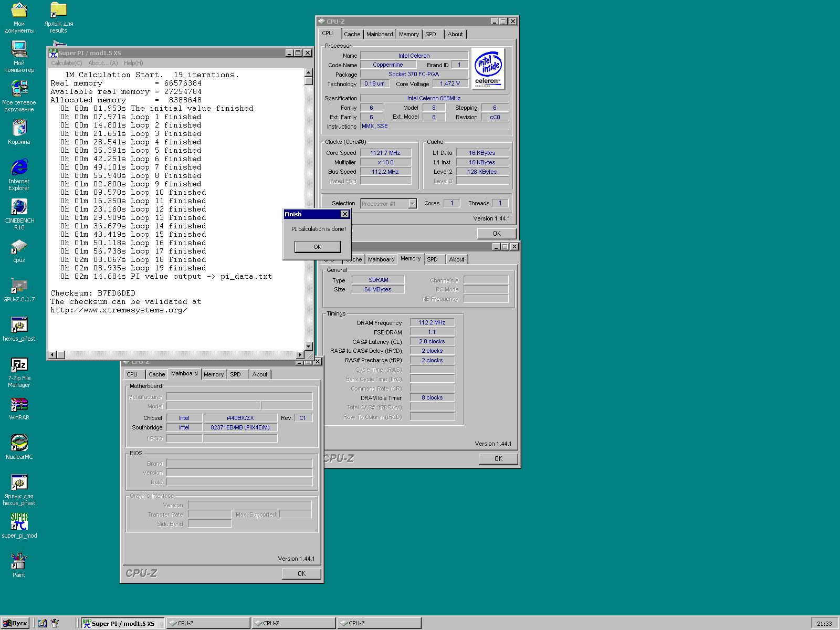Screen dimensions: 840x630
Task: Select the Mainboard tab in top CPU-Z window
Action: (x=380, y=34)
